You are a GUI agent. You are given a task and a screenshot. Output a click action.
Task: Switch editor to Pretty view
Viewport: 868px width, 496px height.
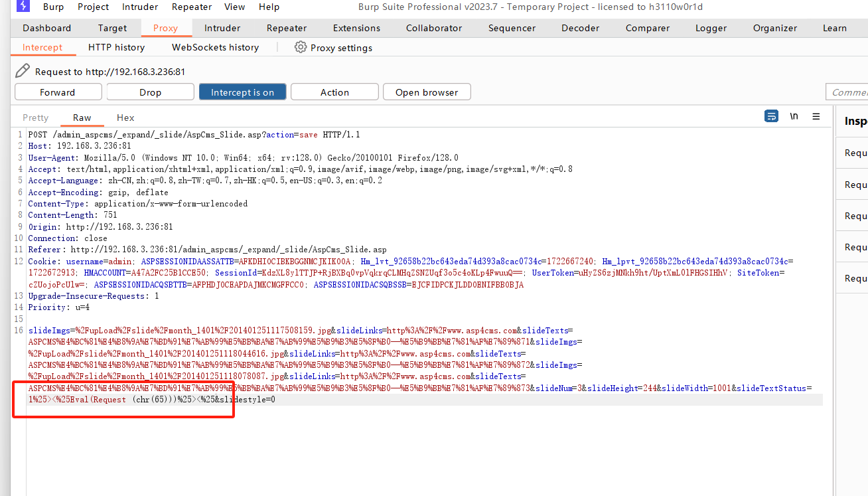[x=36, y=118]
